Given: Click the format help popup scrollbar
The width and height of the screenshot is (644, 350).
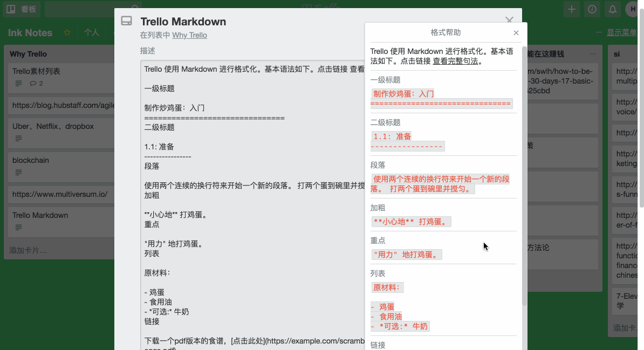Looking at the screenshot, I should [x=524, y=177].
